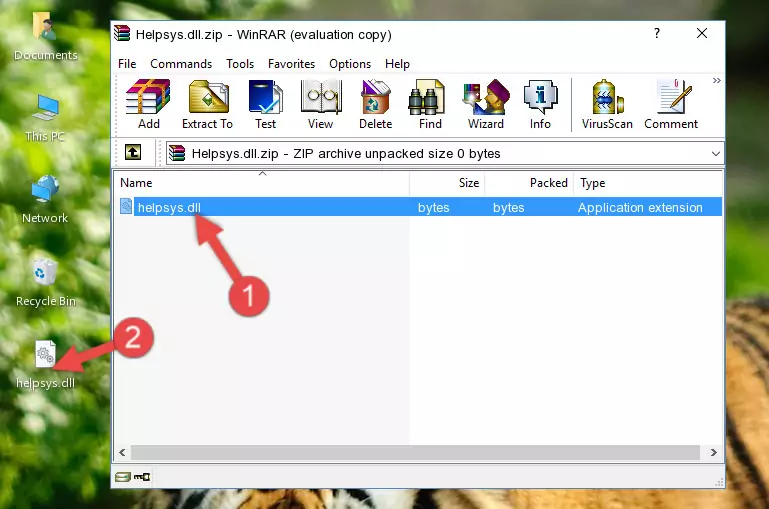This screenshot has height=509, width=769.
Task: Select the helpsys.dll file row
Action: pyautogui.click(x=419, y=207)
